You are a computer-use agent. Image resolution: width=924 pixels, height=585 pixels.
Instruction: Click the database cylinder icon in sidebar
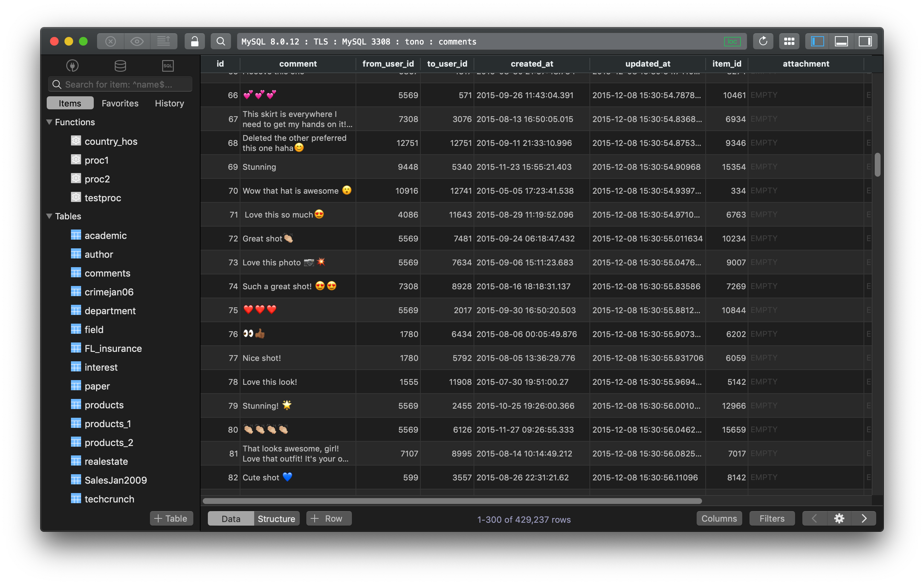119,65
